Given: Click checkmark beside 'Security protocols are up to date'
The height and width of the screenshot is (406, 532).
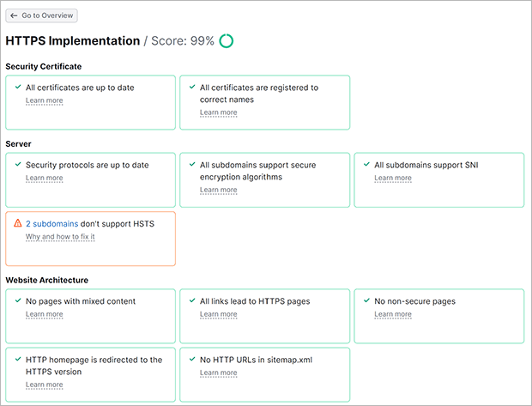Looking at the screenshot, I should pyautogui.click(x=18, y=164).
